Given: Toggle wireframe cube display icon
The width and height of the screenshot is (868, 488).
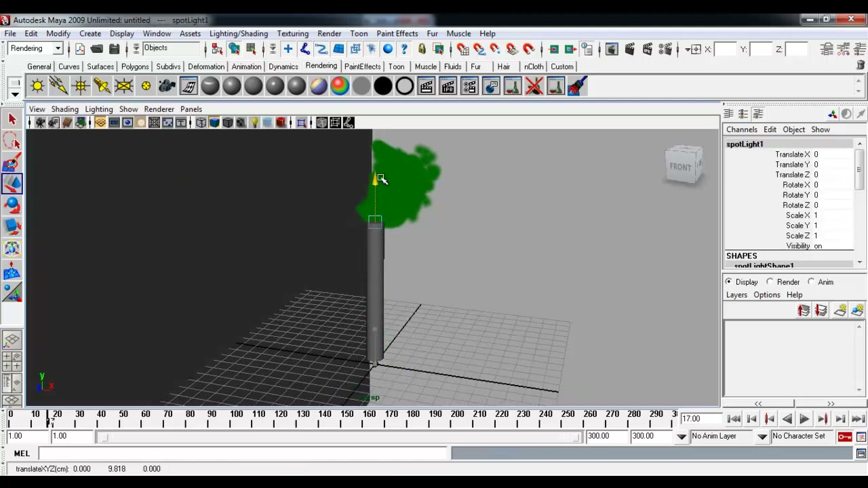Looking at the screenshot, I should [x=201, y=123].
